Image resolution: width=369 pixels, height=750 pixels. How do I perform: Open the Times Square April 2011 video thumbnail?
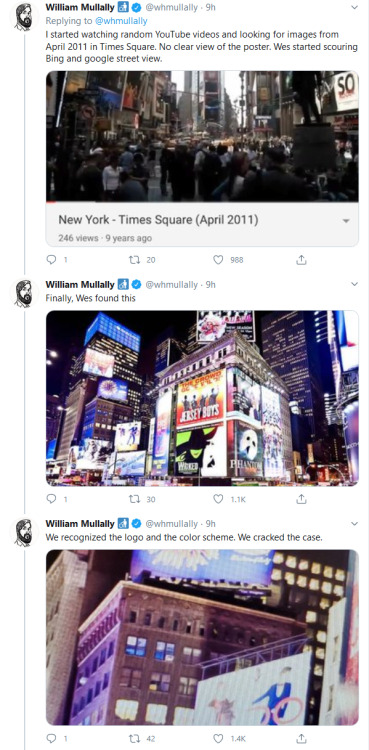202,136
